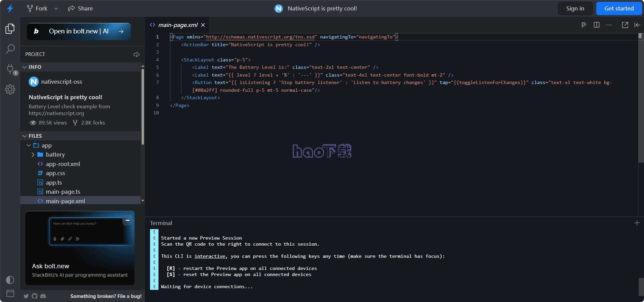Open the Ports plug icon in sidebar
644x302 pixels.
point(10,69)
